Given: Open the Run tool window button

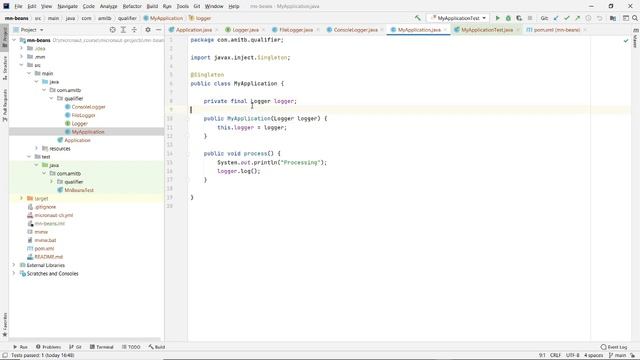Looking at the screenshot, I should 20,347.
